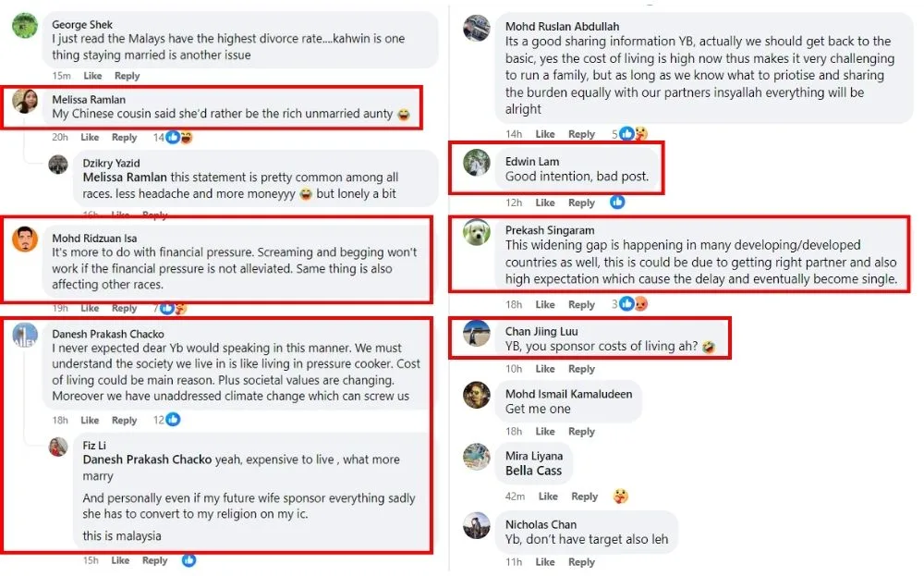The height and width of the screenshot is (576, 924).
Task: Click Fiz Li's reply avatar
Action: 58,447
